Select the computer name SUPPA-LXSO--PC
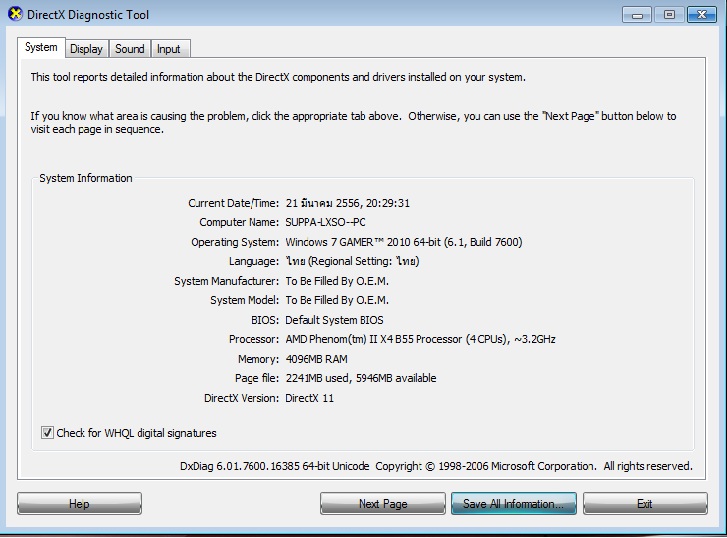Screen dimensions: 727x538 click(x=325, y=222)
